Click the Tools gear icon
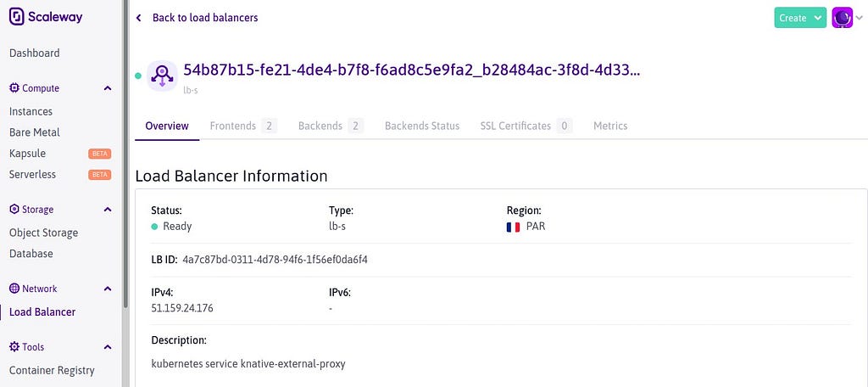This screenshot has width=868, height=387. click(14, 346)
